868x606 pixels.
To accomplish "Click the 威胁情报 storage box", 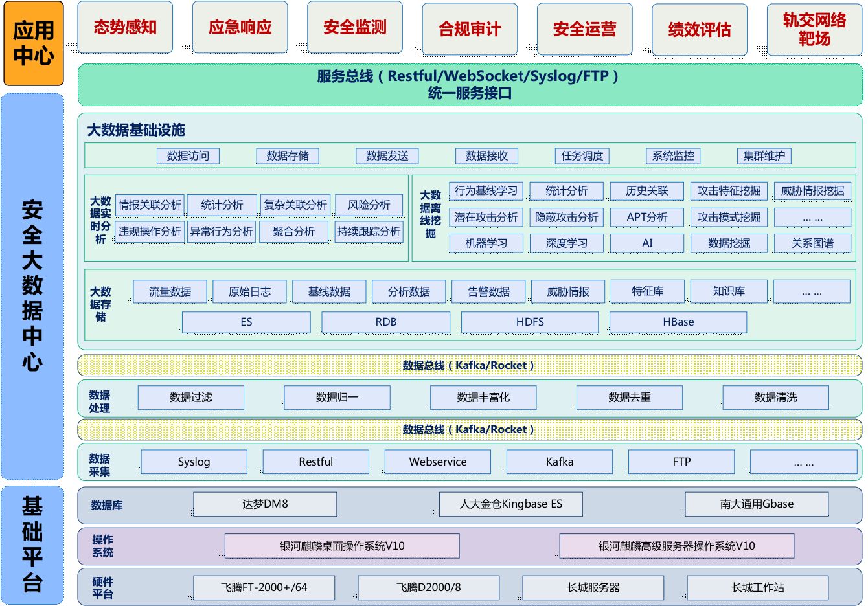I will click(567, 292).
